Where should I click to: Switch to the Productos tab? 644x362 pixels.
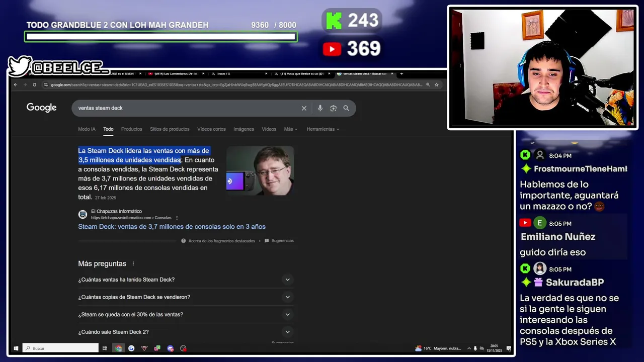[132, 129]
